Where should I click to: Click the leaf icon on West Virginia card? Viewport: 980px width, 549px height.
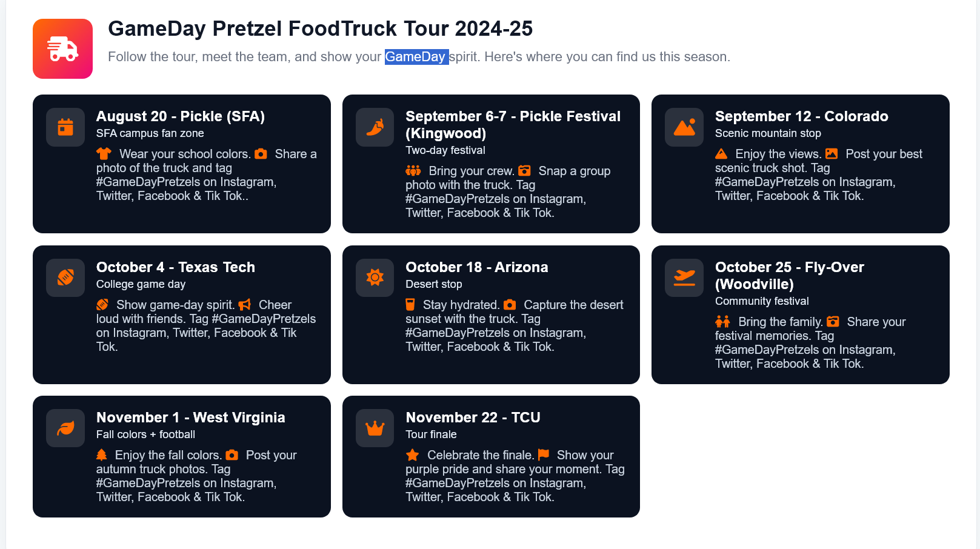65,428
